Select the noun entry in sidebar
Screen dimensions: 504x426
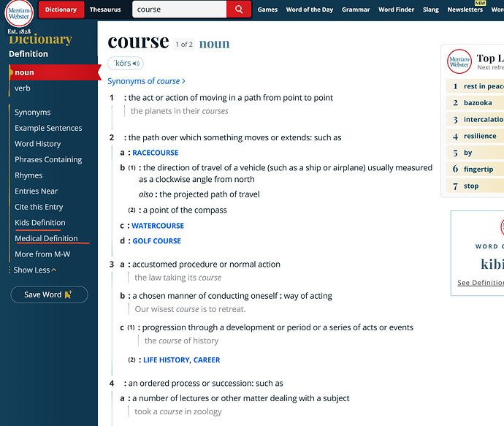(55, 72)
